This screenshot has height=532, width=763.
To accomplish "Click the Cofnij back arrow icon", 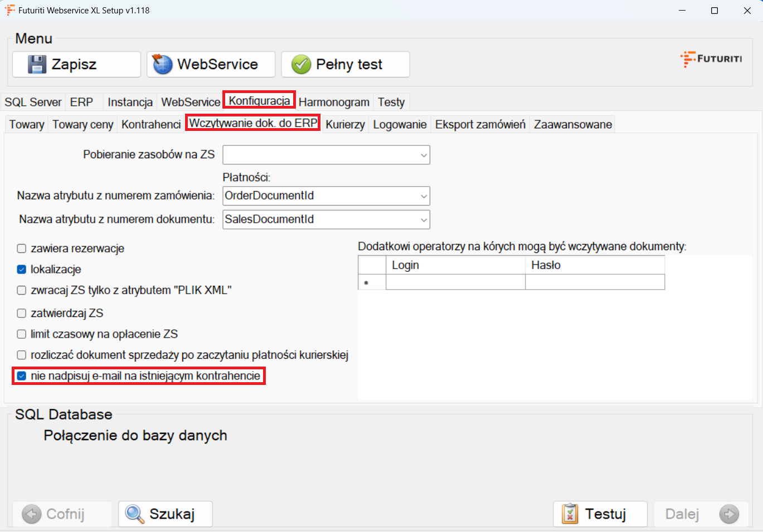I will [32, 514].
